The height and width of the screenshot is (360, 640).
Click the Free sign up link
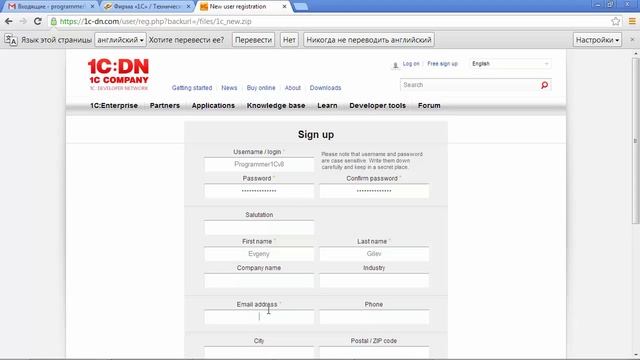click(x=442, y=64)
